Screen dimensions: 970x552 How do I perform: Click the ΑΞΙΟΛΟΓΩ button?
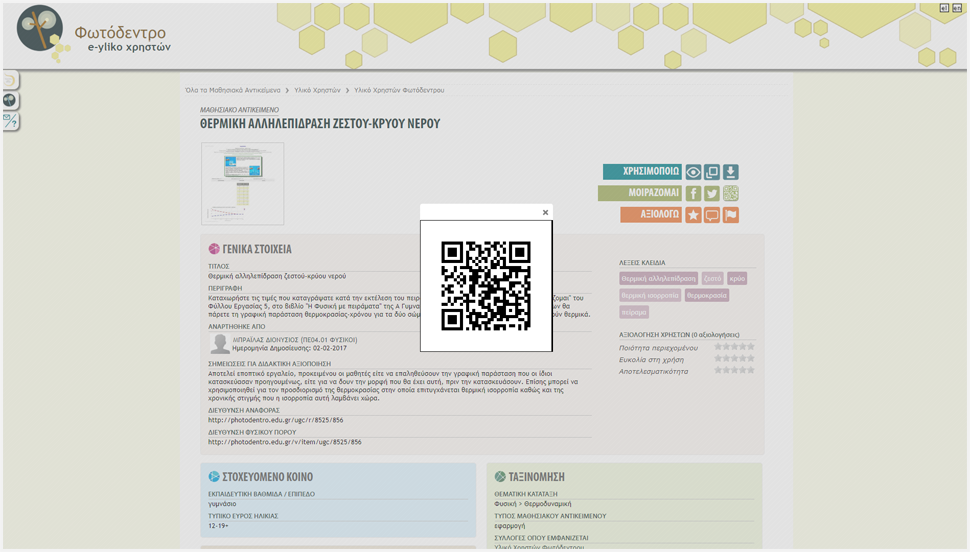(651, 215)
